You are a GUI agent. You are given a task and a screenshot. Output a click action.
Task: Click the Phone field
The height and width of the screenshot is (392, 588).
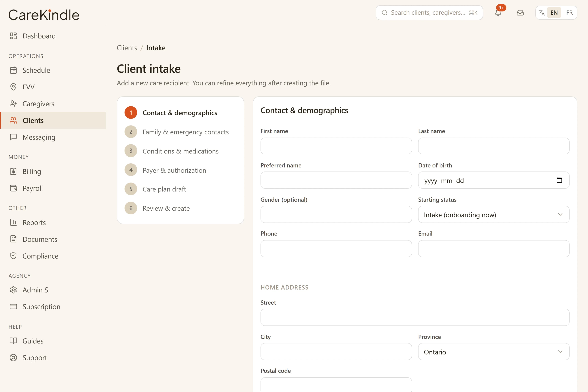coord(336,249)
